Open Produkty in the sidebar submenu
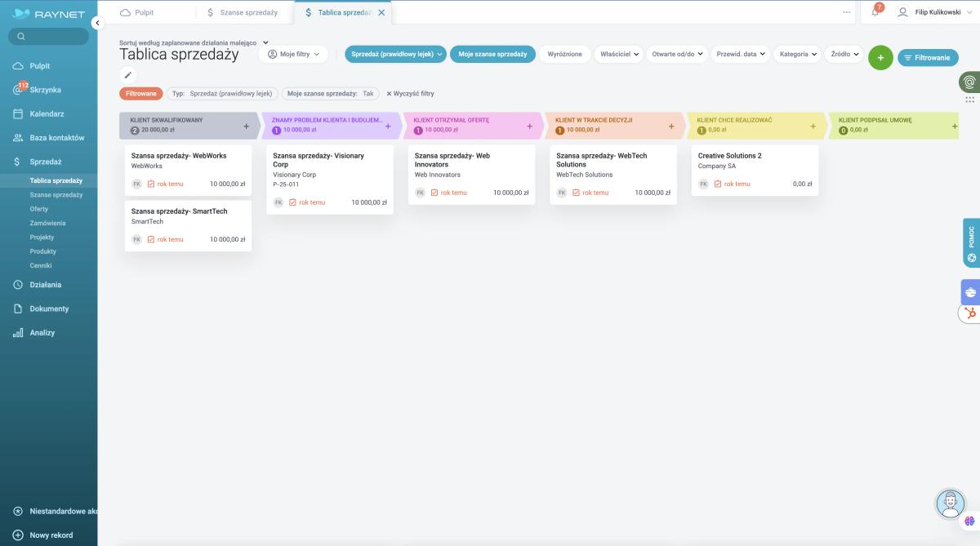The image size is (980, 546). [42, 251]
